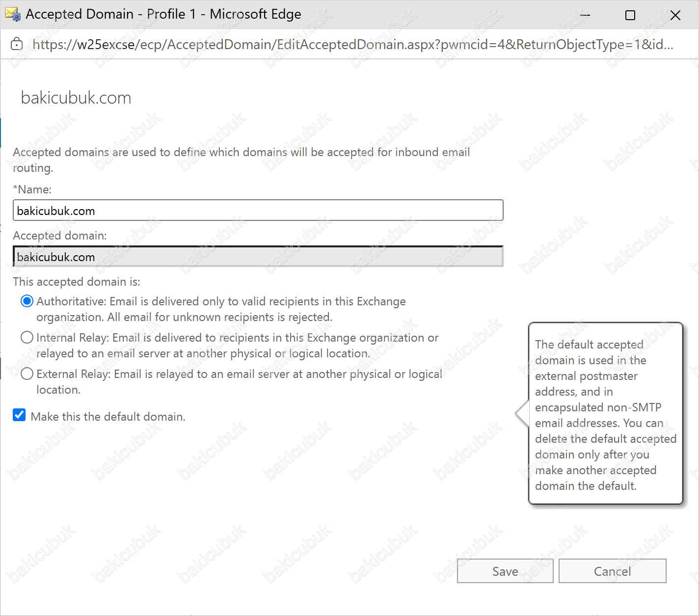
Task: Click into the Name text field
Action: [x=258, y=211]
